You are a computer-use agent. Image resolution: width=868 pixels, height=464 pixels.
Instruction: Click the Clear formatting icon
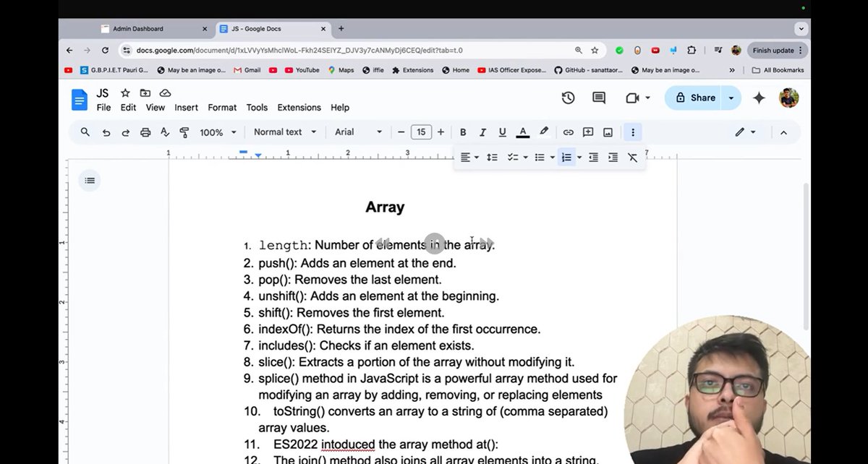[x=633, y=158]
